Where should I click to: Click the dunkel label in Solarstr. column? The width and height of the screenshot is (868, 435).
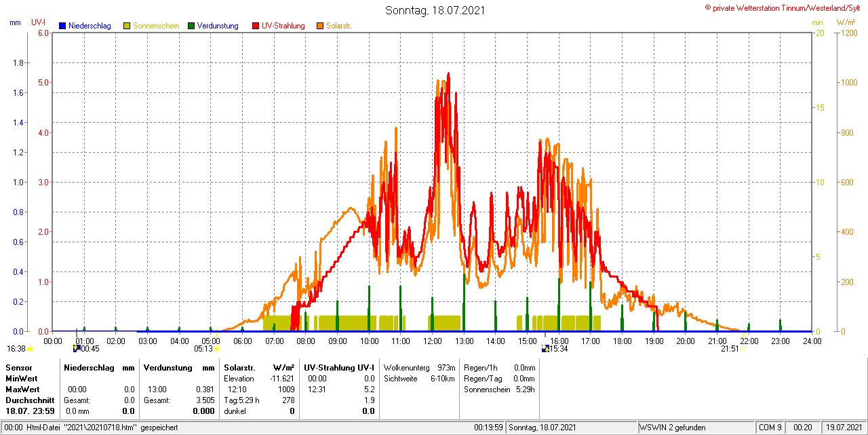235,411
